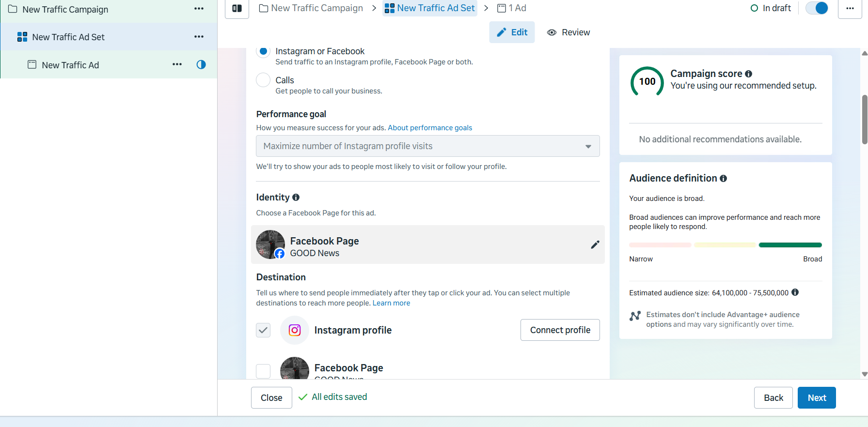Click the estimated audience size info icon
The width and height of the screenshot is (868, 427).
795,292
